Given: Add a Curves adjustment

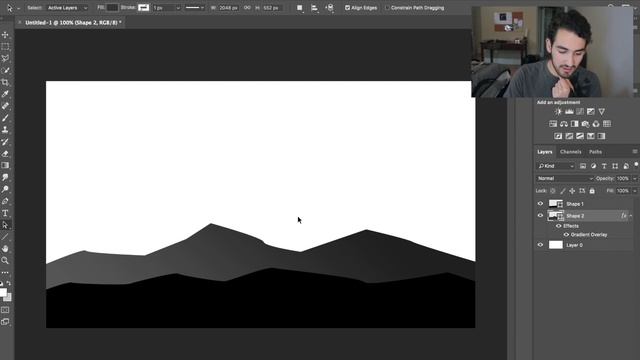Looking at the screenshot, I should [580, 111].
